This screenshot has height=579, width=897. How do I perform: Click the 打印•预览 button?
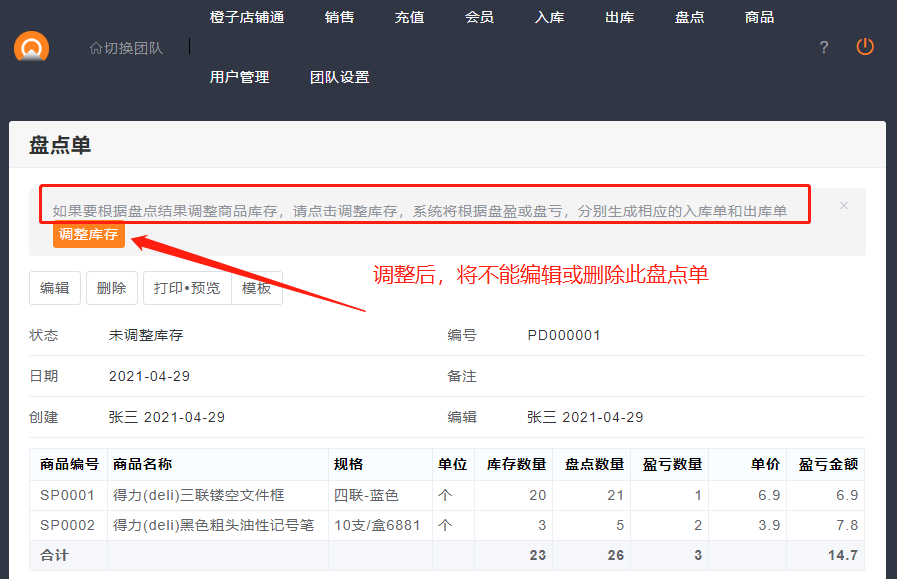pos(187,288)
